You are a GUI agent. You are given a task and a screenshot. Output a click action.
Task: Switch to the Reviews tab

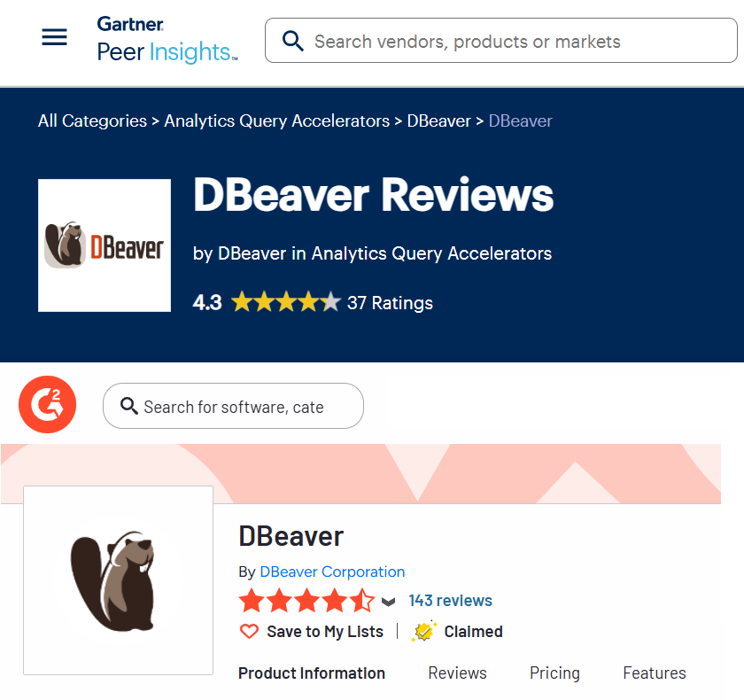(x=457, y=673)
